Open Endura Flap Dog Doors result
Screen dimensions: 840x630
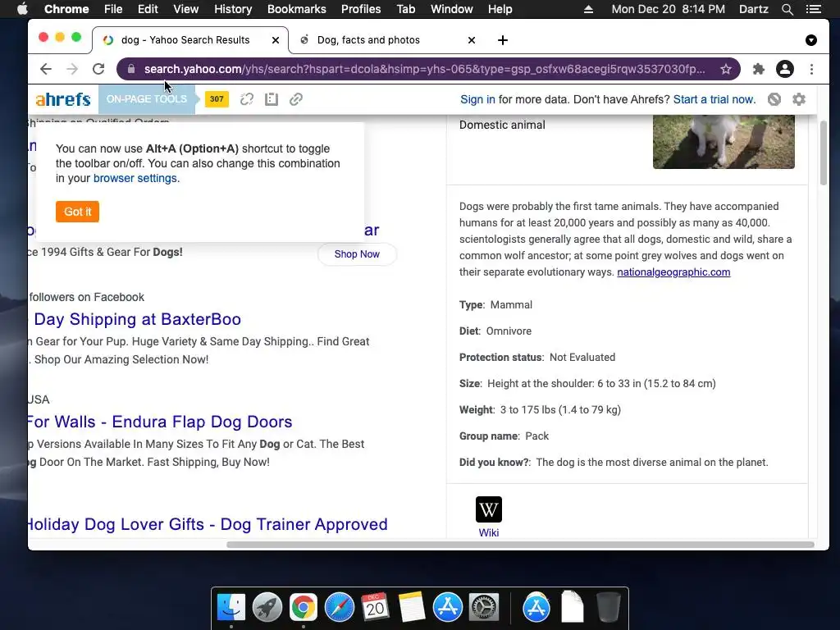tap(160, 422)
